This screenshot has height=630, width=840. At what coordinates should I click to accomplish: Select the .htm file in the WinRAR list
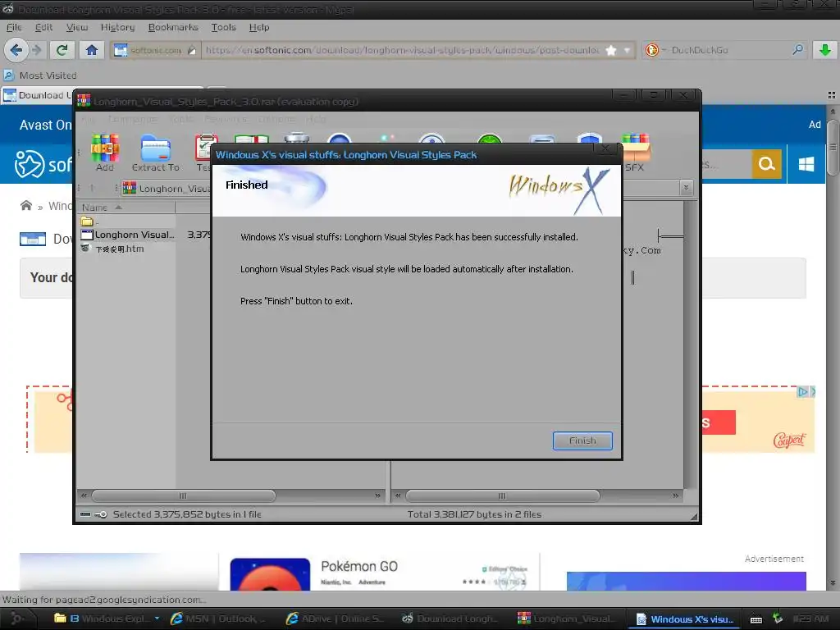pyautogui.click(x=112, y=249)
